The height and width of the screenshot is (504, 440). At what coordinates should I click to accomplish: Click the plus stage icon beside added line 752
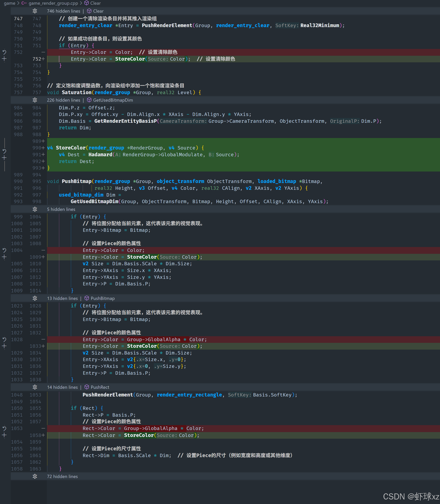[x=4, y=59]
